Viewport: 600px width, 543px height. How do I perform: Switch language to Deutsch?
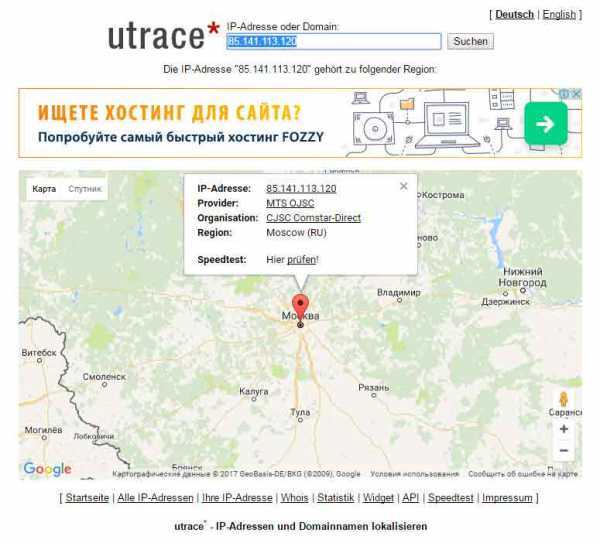[x=514, y=15]
